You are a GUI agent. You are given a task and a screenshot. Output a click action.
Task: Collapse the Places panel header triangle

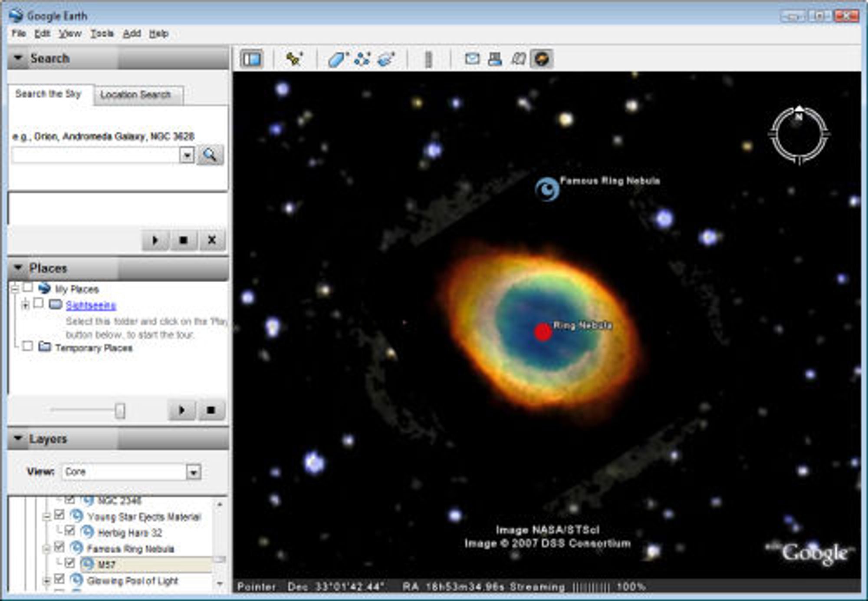point(18,267)
